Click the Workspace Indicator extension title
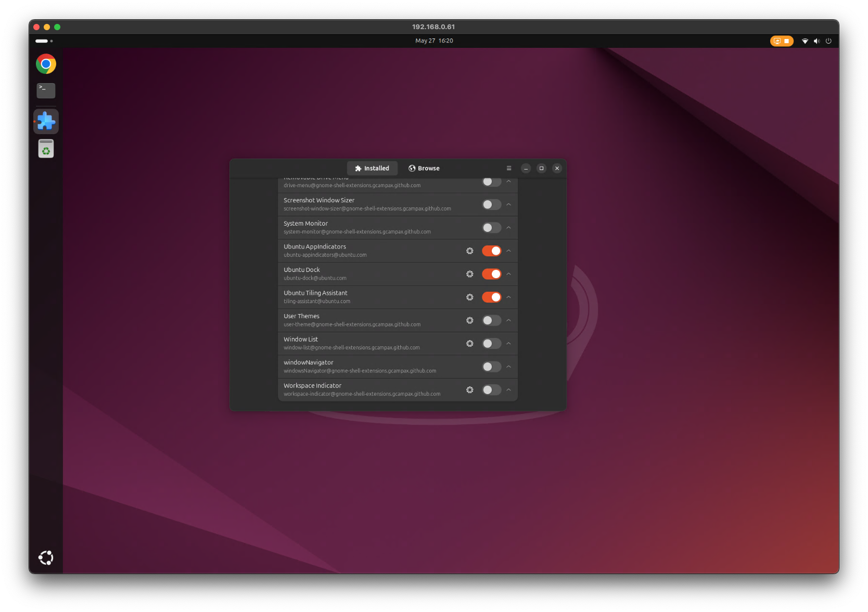868x612 pixels. 312,386
